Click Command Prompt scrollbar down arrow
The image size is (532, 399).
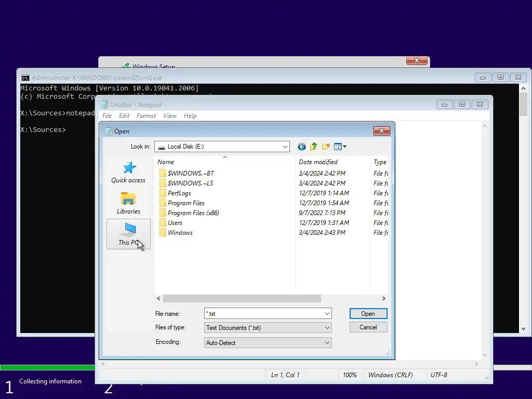[x=523, y=328]
